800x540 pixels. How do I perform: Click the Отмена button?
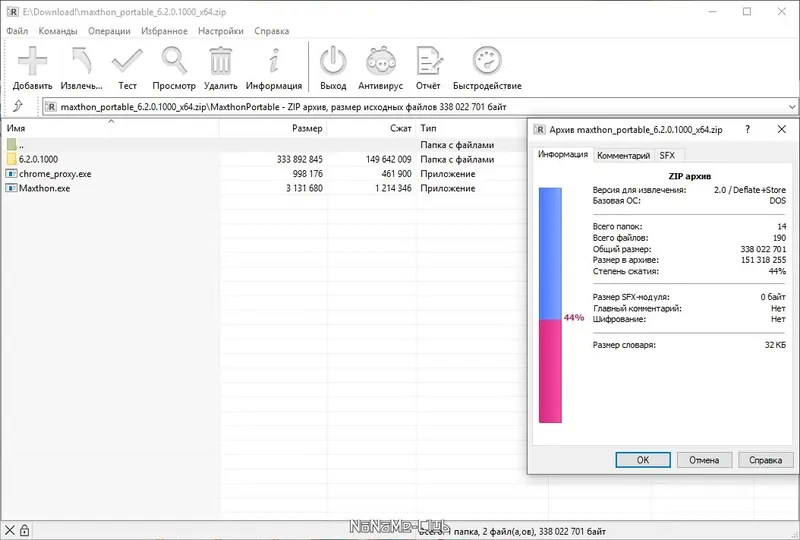tap(704, 460)
